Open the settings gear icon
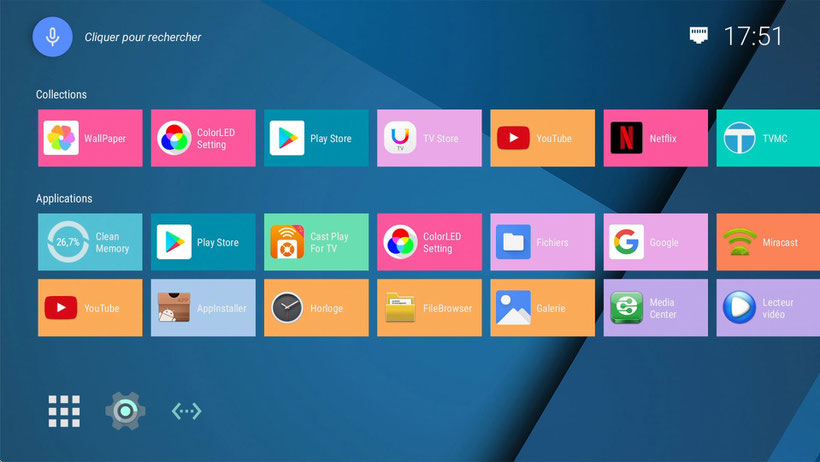820x462 pixels. click(x=125, y=411)
